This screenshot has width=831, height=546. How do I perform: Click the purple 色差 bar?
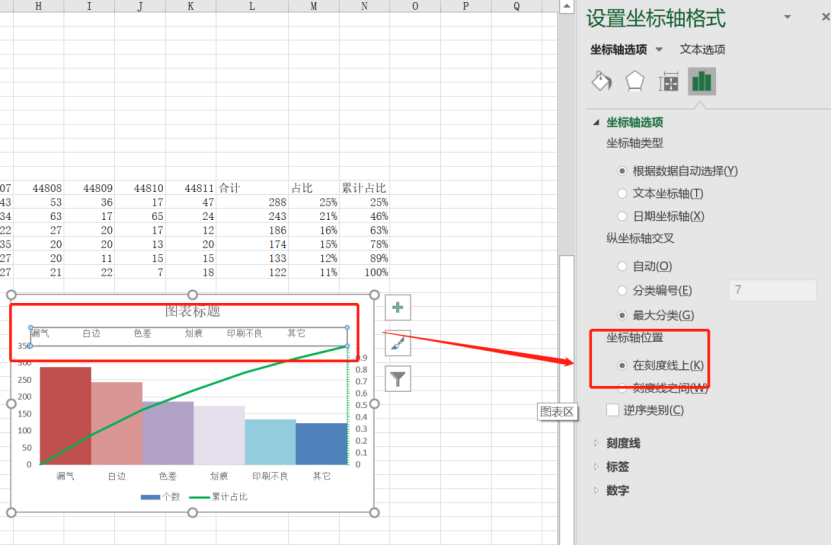pos(167,433)
